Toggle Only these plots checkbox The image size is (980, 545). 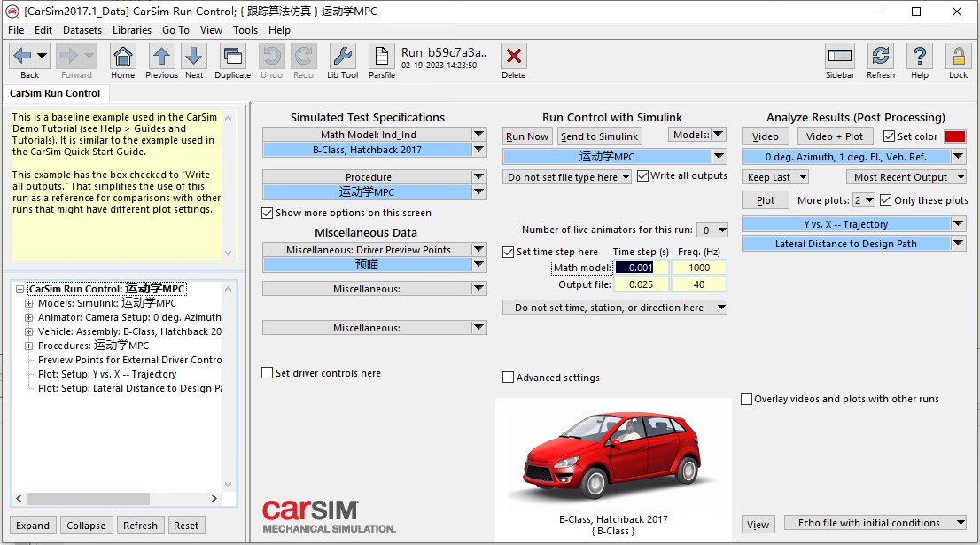click(885, 200)
